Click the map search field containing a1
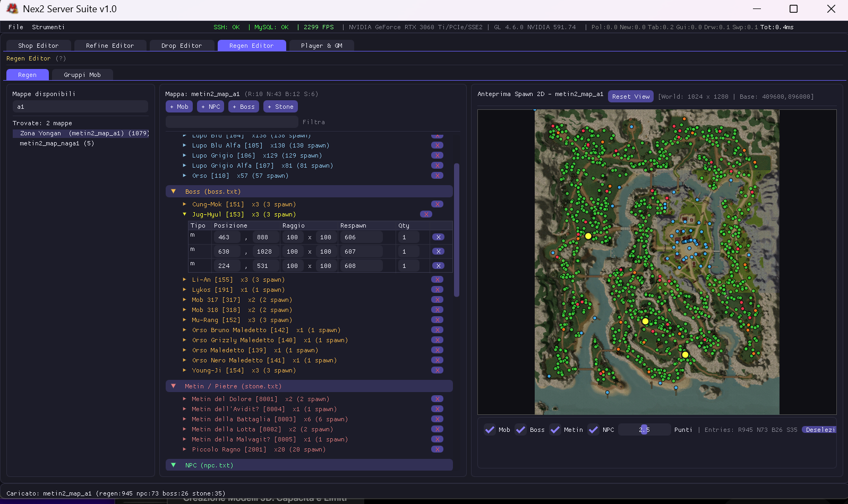This screenshot has width=848, height=504. [80, 107]
